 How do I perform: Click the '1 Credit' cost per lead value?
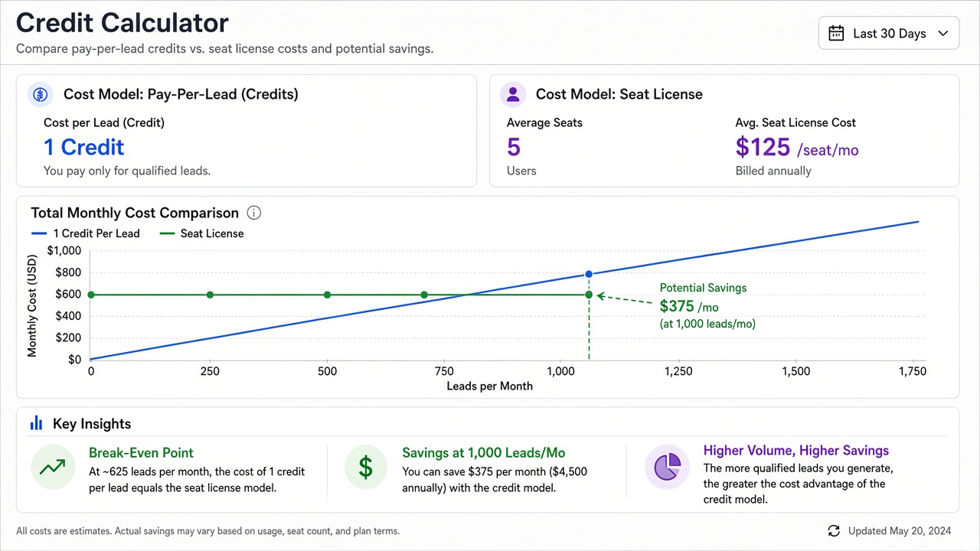84,147
